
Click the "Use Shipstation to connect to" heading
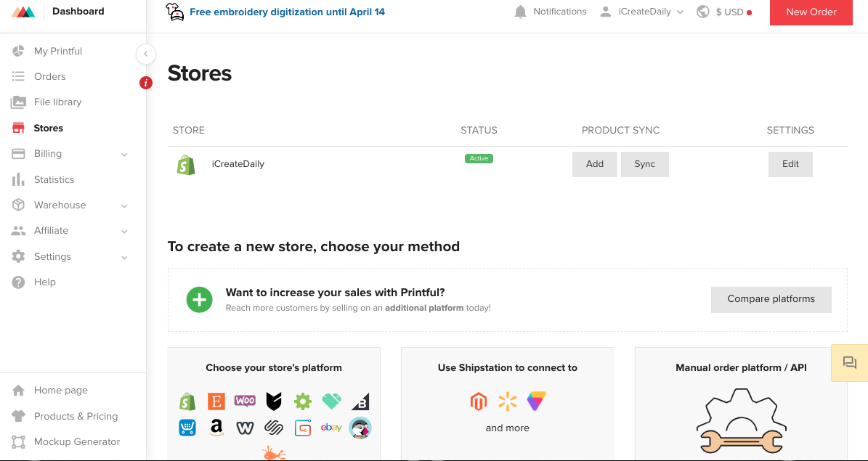[x=508, y=367]
